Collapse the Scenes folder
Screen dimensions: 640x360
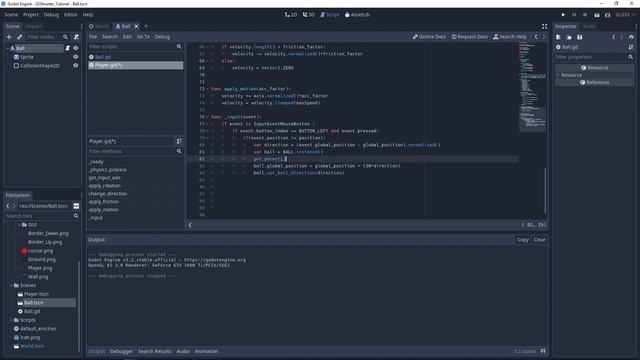(x=11, y=285)
